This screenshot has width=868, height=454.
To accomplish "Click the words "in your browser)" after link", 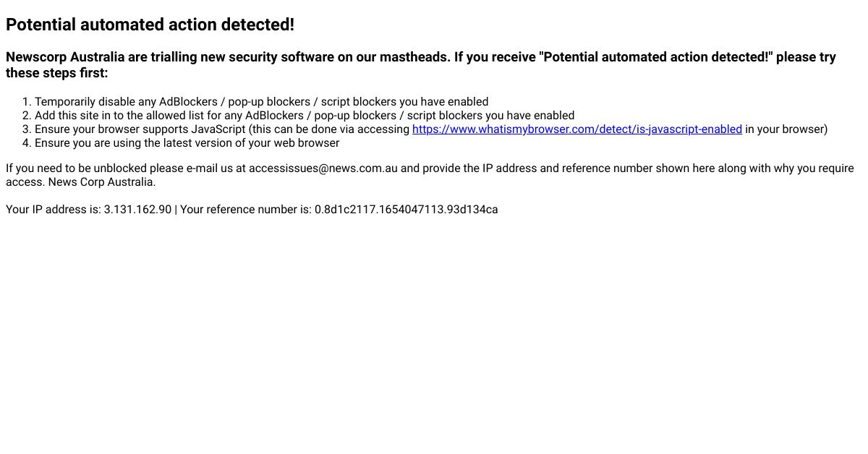I will click(786, 129).
